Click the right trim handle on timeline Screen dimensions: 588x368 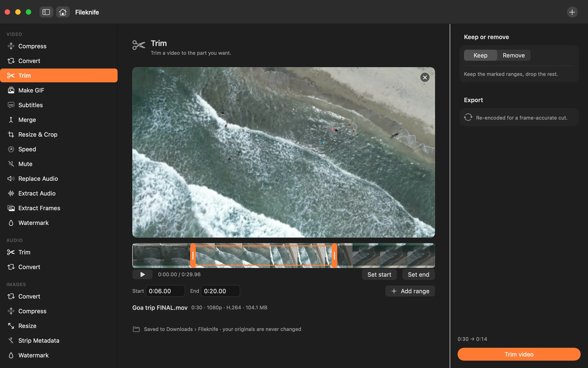(x=334, y=256)
